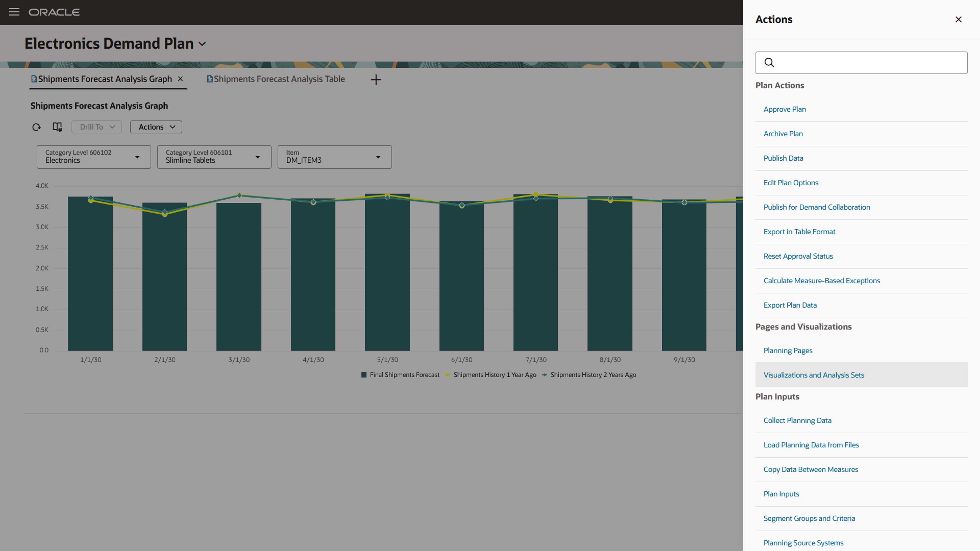Image resolution: width=980 pixels, height=551 pixels.
Task: Click Collect Planning Data
Action: tap(797, 421)
